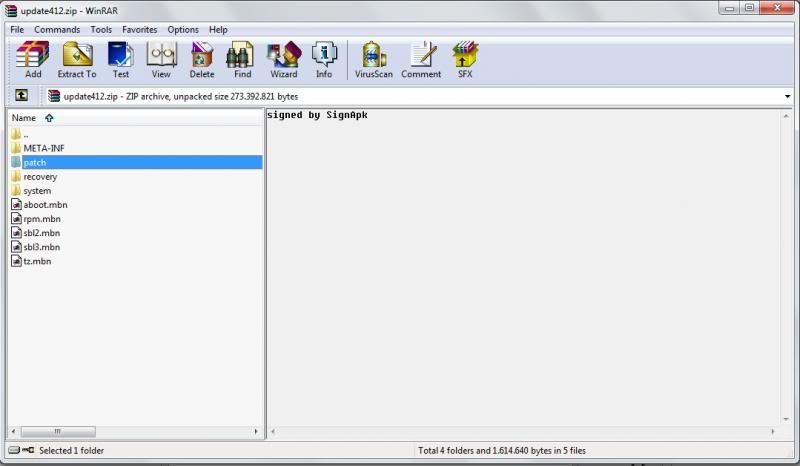
Task: Select the system folder name
Action: coord(37,191)
